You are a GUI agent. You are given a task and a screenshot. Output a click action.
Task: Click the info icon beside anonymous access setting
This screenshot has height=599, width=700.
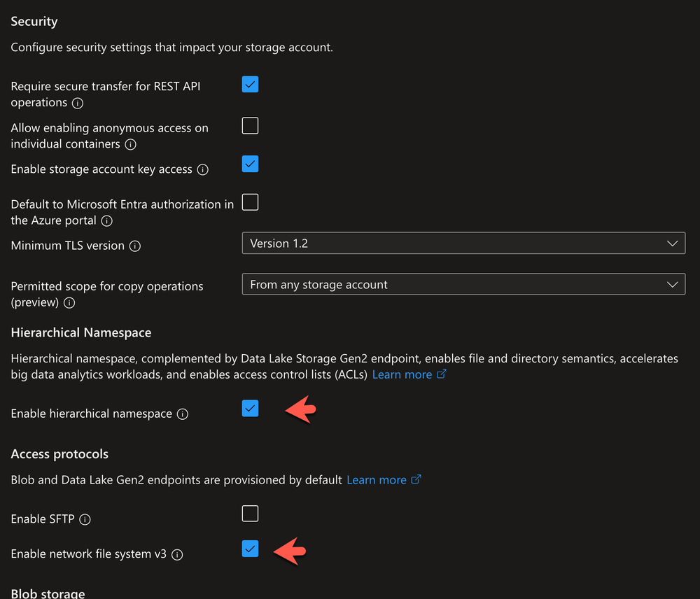click(131, 145)
